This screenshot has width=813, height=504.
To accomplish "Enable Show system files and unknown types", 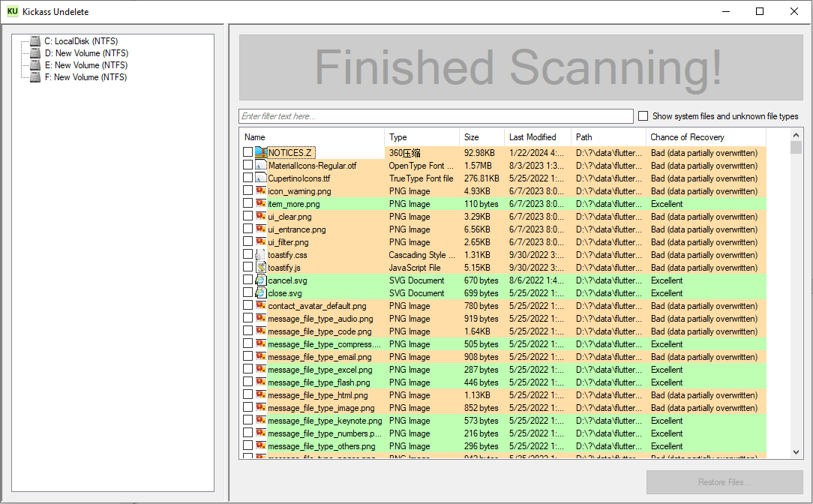I will click(x=643, y=116).
